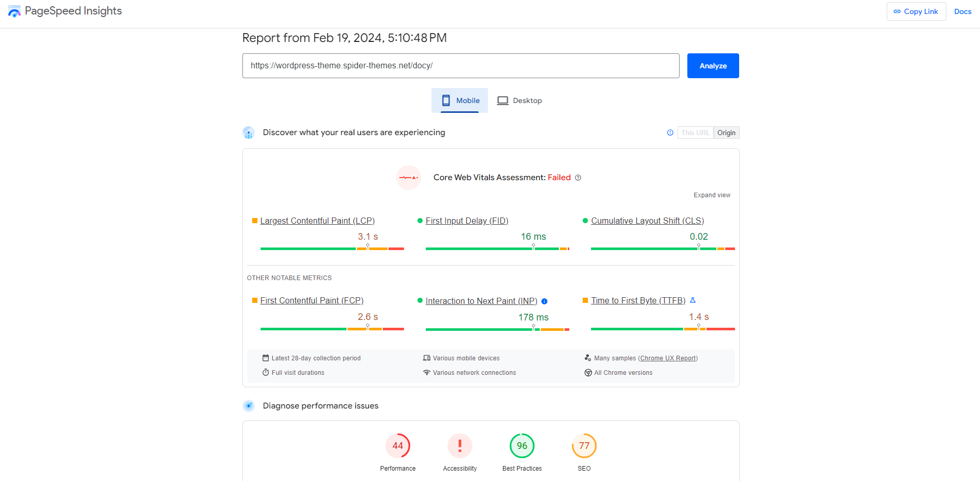
Task: Click the FCP distribution bar
Action: 332,329
